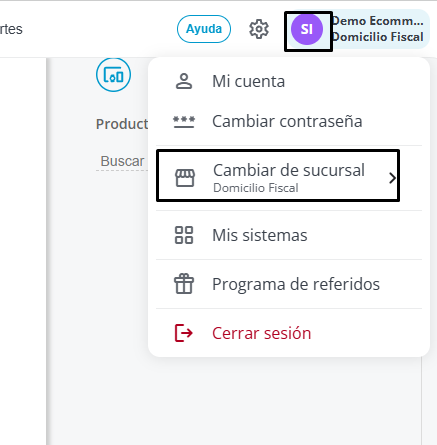Click the Domicilio Fiscal header label

pyautogui.click(x=378, y=37)
